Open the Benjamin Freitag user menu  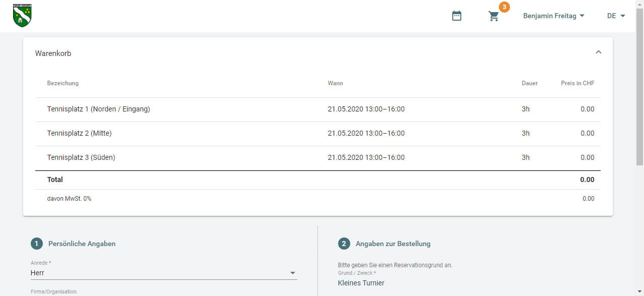pyautogui.click(x=553, y=16)
